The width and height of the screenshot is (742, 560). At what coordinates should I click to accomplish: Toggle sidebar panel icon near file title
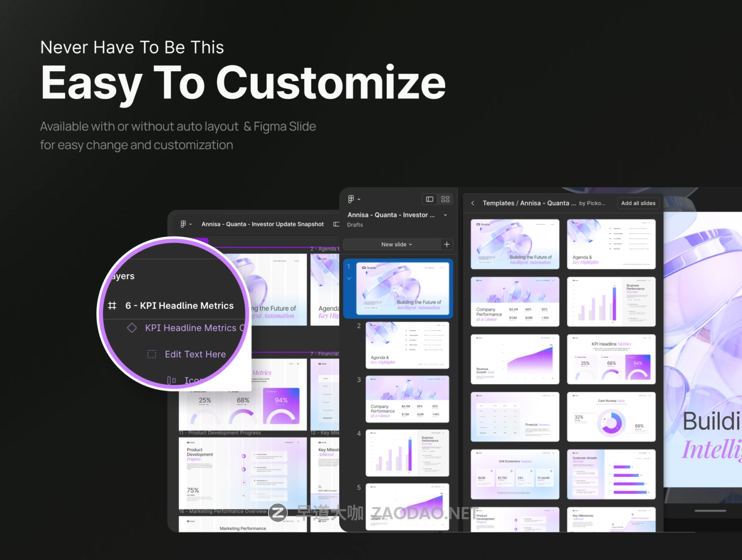[336, 224]
